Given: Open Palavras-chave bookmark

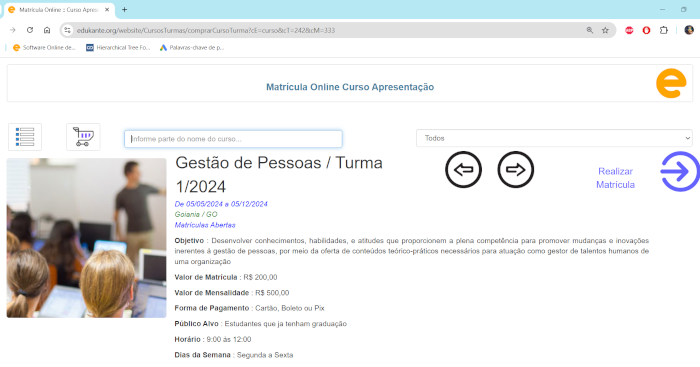Looking at the screenshot, I should tap(192, 47).
